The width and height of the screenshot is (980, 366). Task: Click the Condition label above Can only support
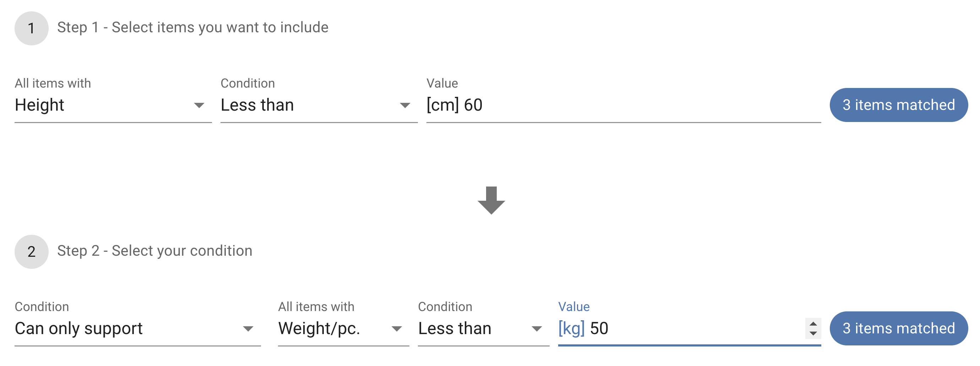click(x=42, y=307)
